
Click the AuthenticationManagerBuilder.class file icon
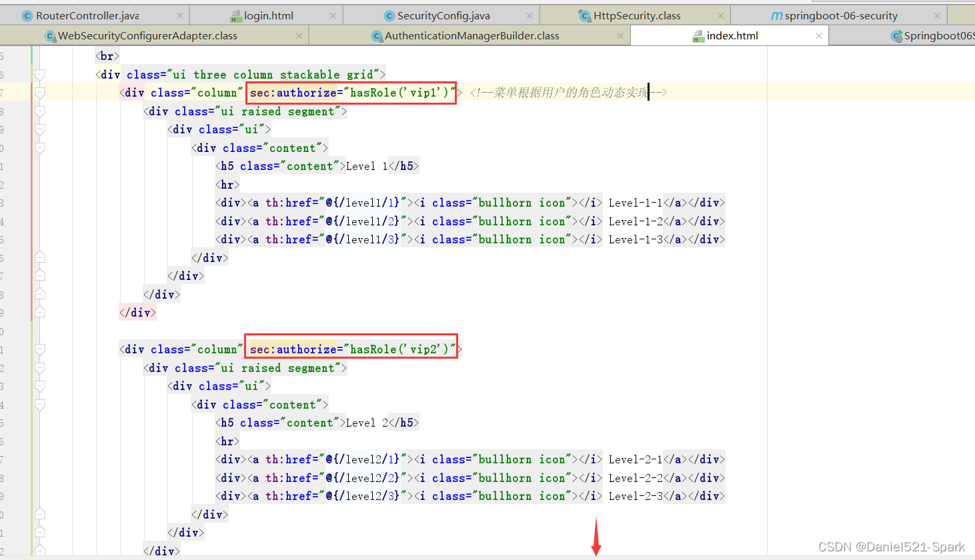377,36
